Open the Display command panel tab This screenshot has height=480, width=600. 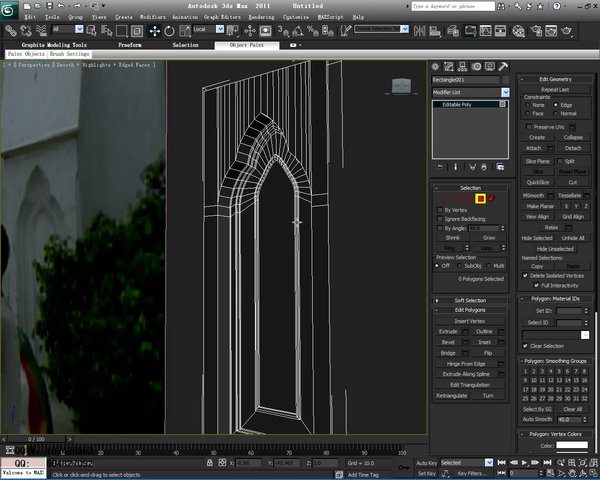pos(490,67)
